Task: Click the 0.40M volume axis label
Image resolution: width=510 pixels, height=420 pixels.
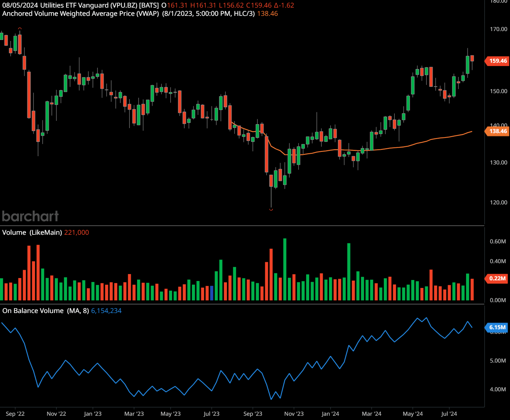Action: 498,261
